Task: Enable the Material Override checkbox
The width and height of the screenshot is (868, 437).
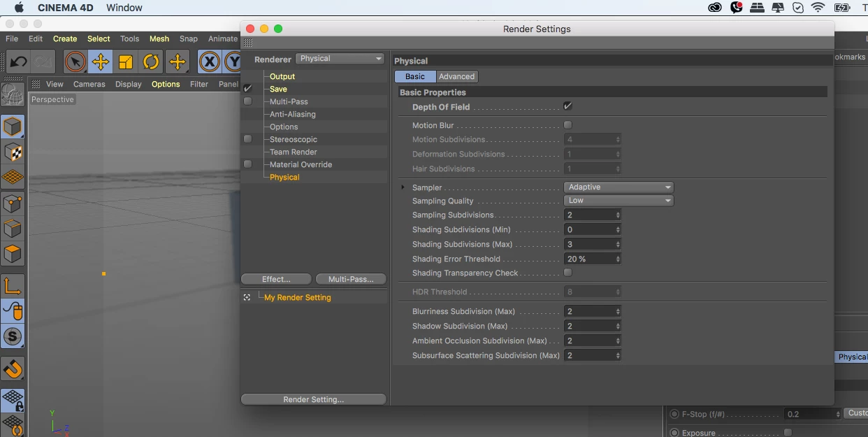Action: coord(247,164)
